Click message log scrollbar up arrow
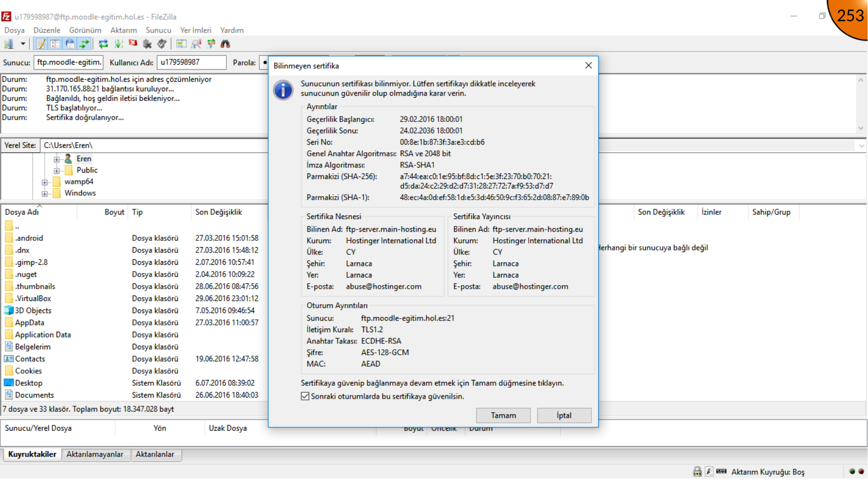 coord(861,80)
